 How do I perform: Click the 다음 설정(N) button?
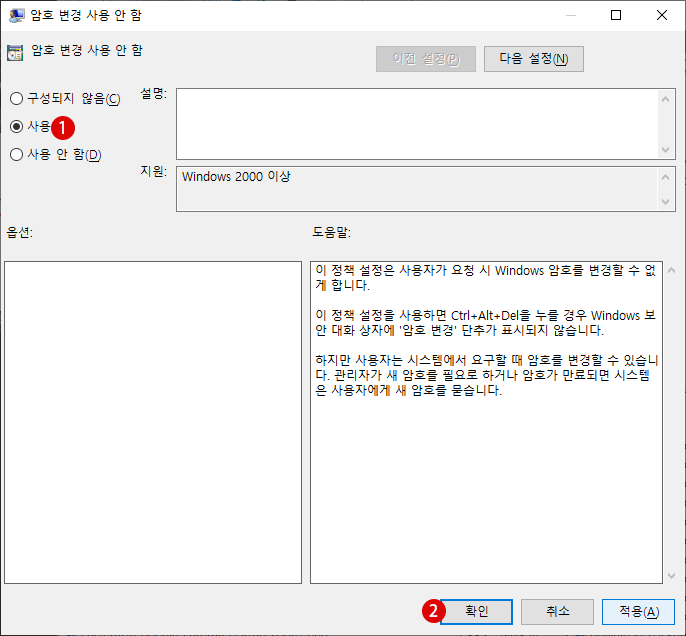coord(533,59)
